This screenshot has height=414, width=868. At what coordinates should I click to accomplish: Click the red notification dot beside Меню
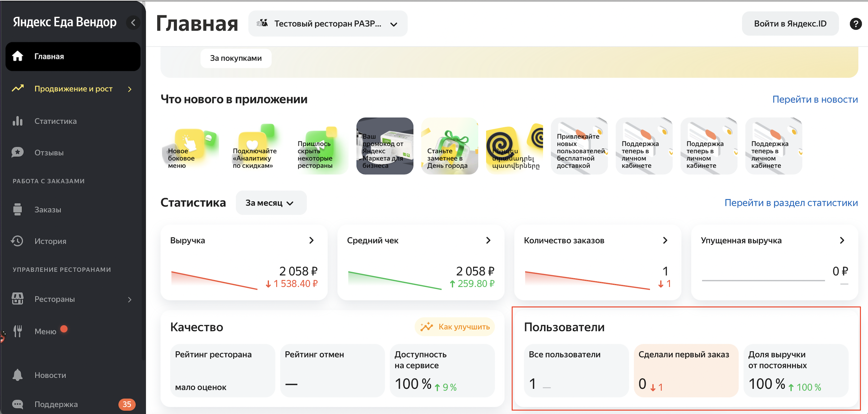pyautogui.click(x=64, y=329)
